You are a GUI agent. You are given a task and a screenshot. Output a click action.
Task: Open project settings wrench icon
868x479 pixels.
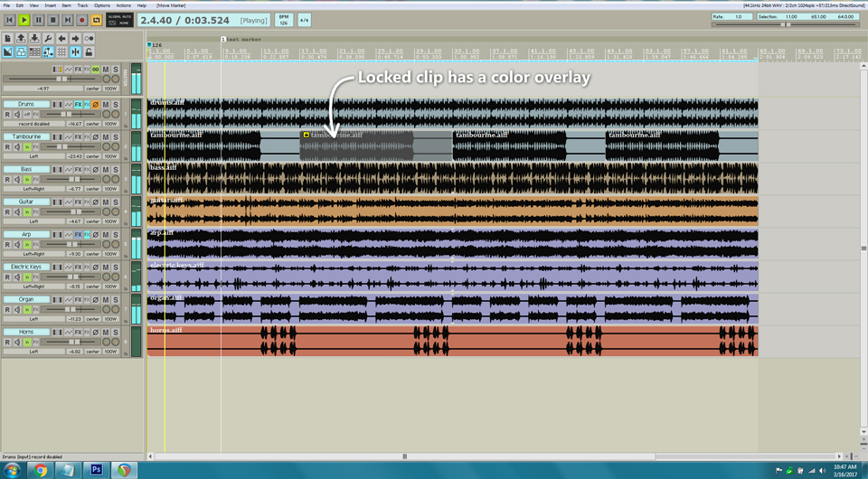pyautogui.click(x=48, y=39)
